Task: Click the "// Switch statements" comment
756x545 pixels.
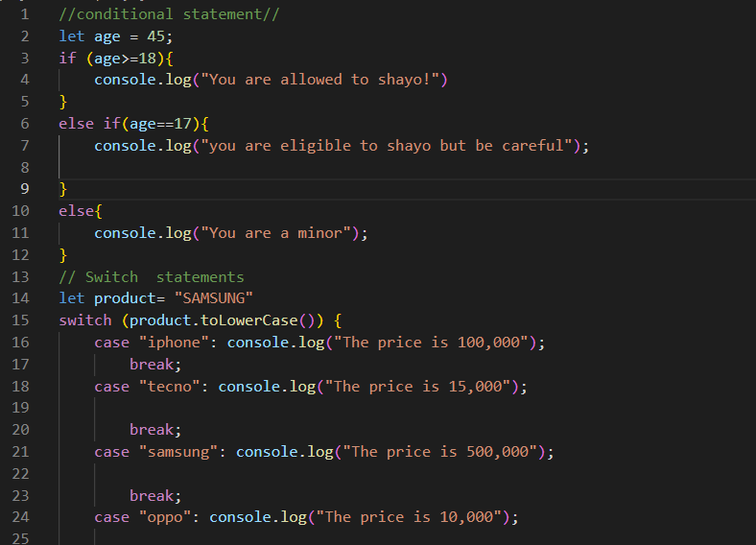Action: [152, 276]
